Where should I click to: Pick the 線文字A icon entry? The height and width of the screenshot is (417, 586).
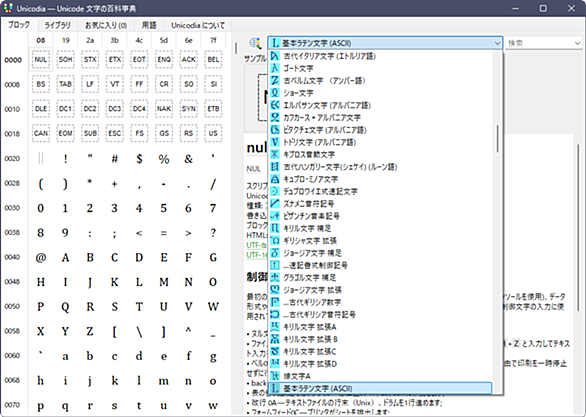point(275,376)
